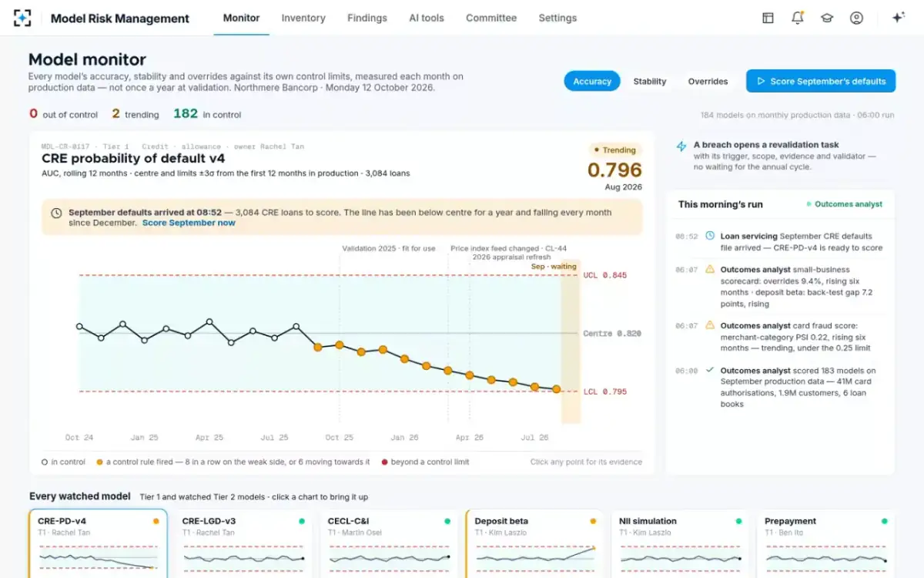This screenshot has width=924, height=578.
Task: Select the Stability view toggle
Action: click(x=650, y=81)
